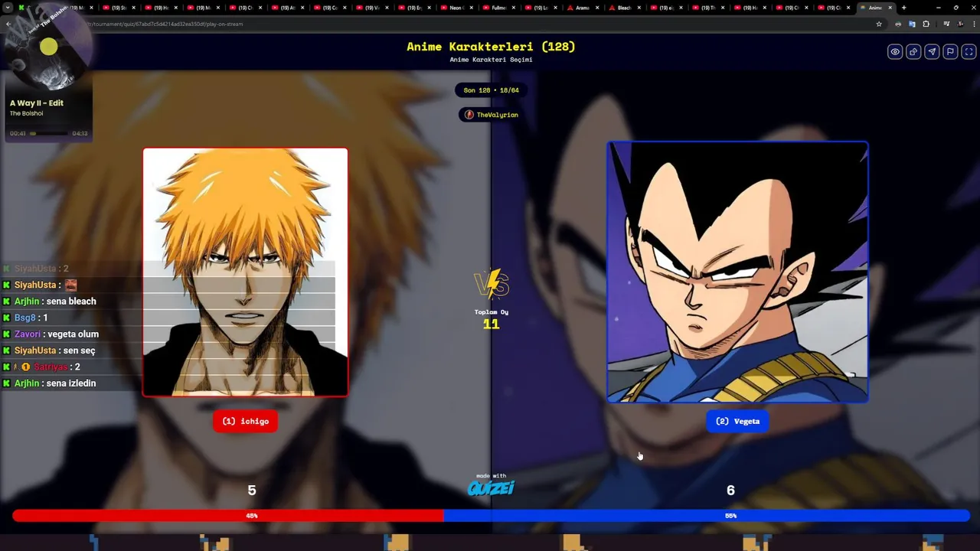
Task: Click the red 45% vote bar
Action: point(228,516)
